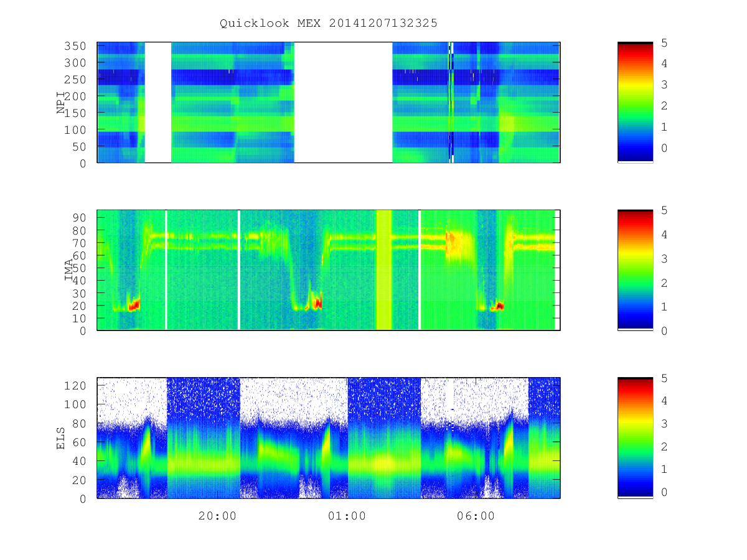Select the ELS axis label
The image size is (747, 560).
(x=61, y=438)
